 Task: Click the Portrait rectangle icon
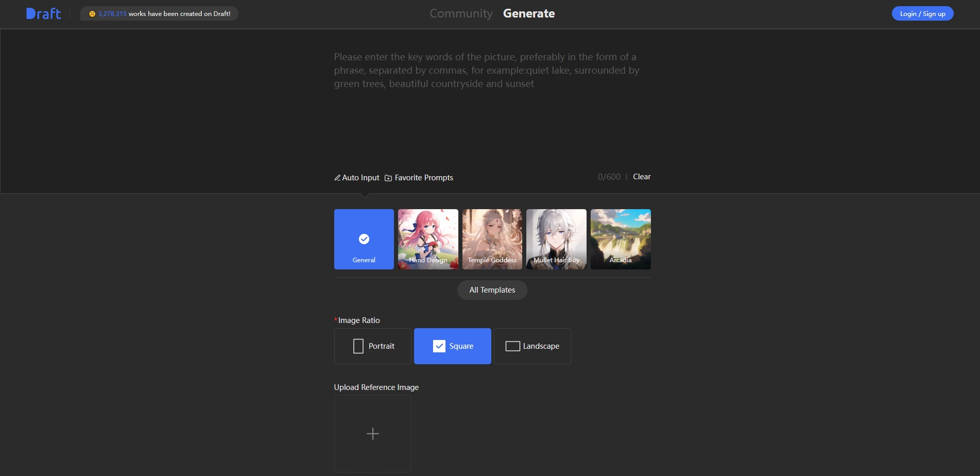[x=358, y=346]
